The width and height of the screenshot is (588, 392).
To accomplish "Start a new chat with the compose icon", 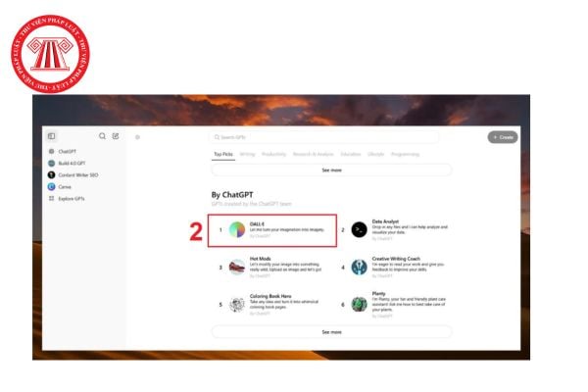I will coord(116,136).
